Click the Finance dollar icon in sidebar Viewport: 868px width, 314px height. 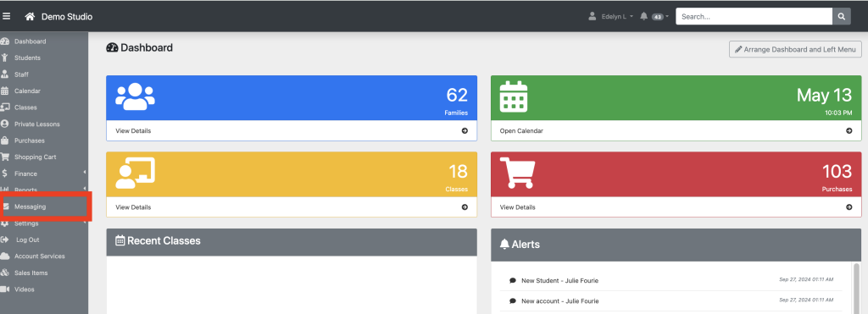click(5, 174)
